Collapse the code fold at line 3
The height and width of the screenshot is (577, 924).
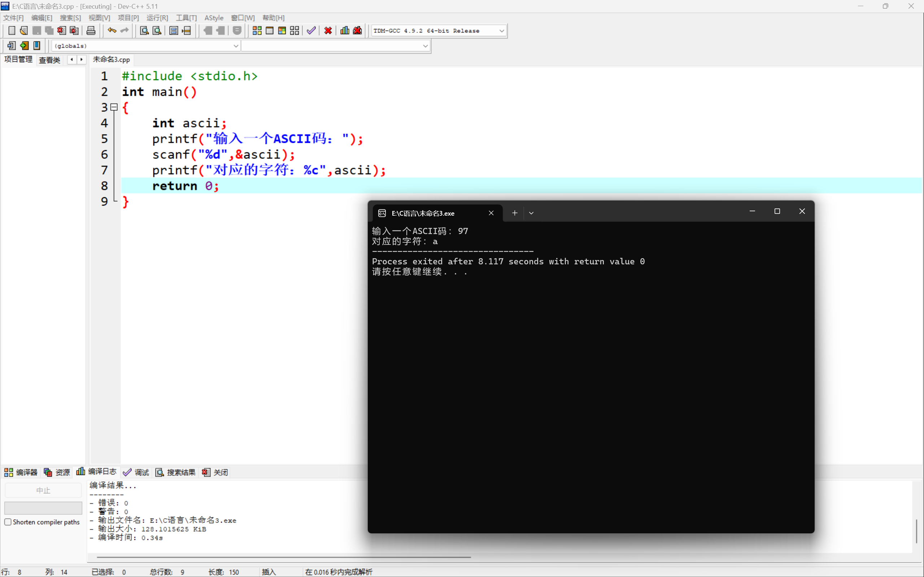pos(114,107)
